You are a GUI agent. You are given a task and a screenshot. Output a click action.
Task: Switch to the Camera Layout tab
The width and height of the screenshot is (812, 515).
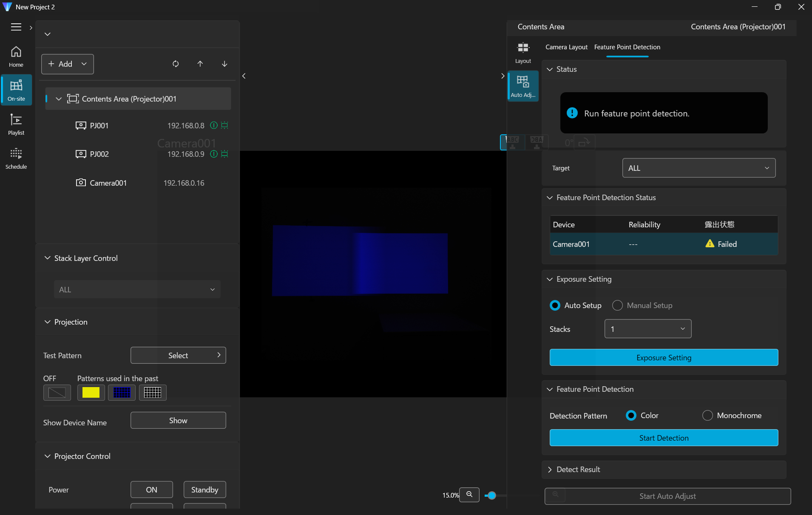pos(566,47)
